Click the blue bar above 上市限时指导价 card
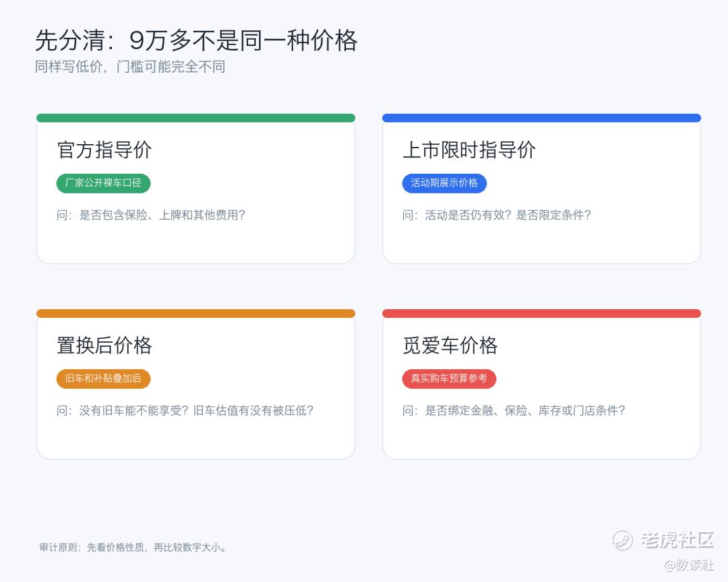The image size is (728, 582). (541, 118)
